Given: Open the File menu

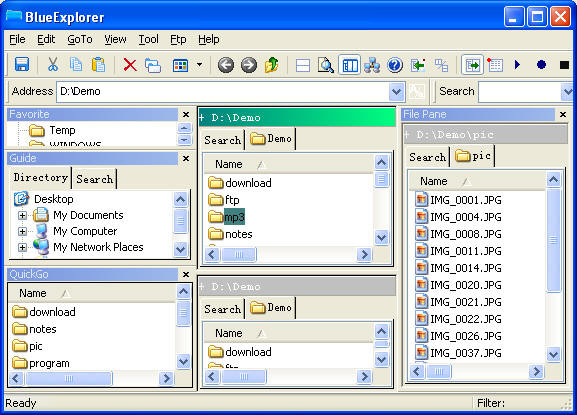Looking at the screenshot, I should [x=17, y=39].
